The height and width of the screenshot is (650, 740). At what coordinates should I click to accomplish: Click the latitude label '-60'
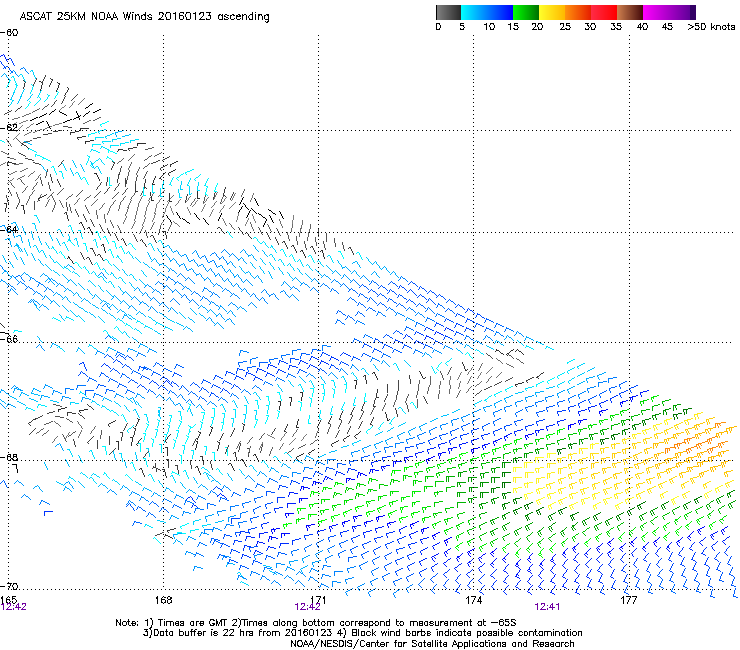click(9, 33)
